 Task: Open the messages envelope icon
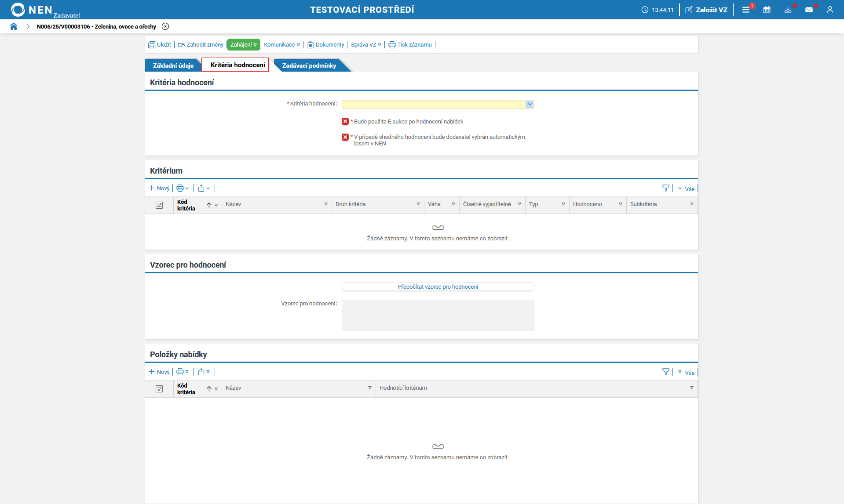tap(809, 10)
